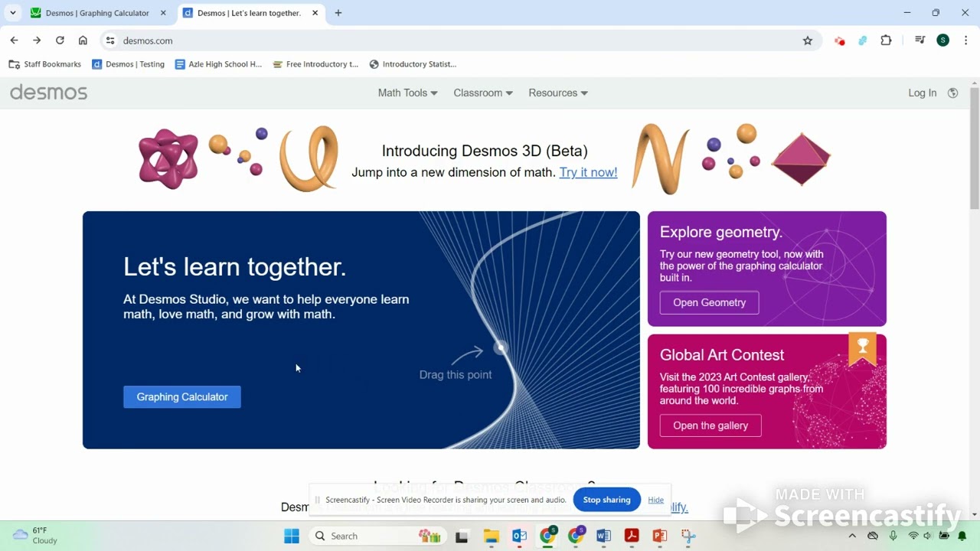View site information icon in address bar

tap(110, 41)
